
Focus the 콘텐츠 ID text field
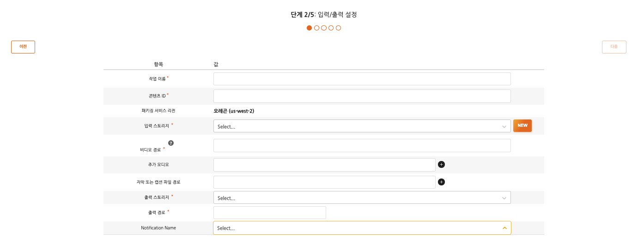click(362, 96)
